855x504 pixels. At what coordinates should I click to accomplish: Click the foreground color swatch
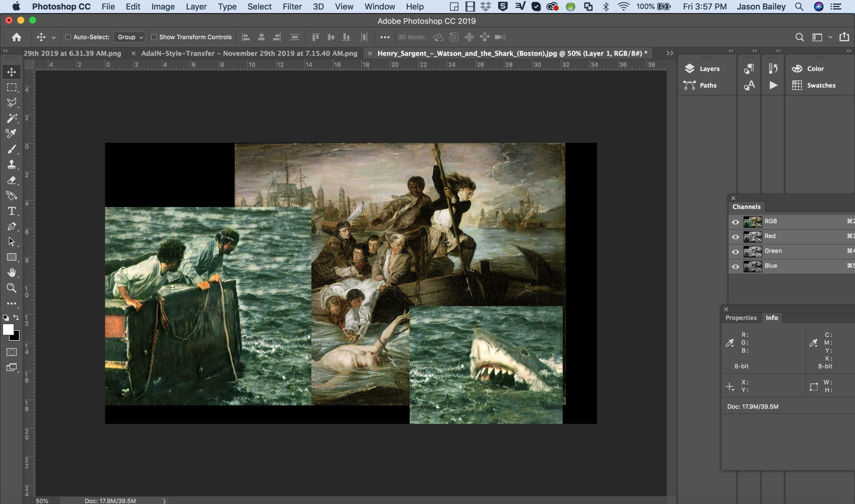(x=8, y=329)
